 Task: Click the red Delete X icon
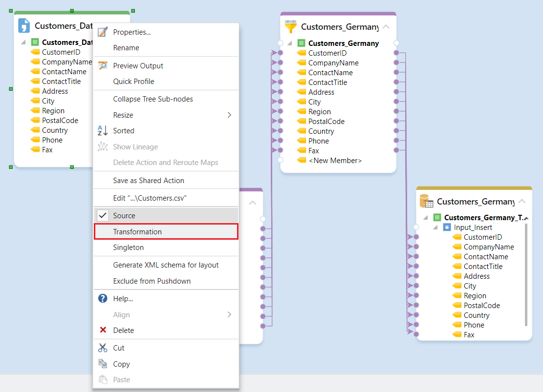103,330
